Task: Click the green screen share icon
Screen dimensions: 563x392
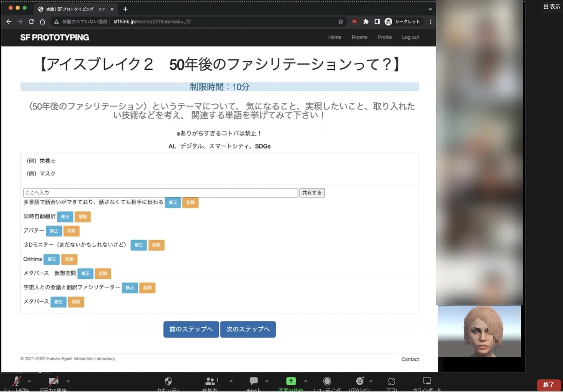Action: (291, 381)
